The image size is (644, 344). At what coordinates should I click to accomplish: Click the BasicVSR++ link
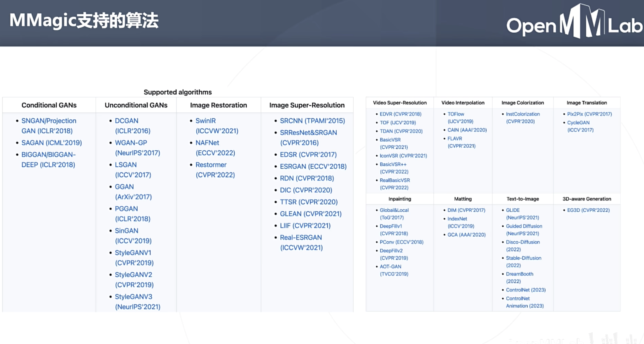393,165
